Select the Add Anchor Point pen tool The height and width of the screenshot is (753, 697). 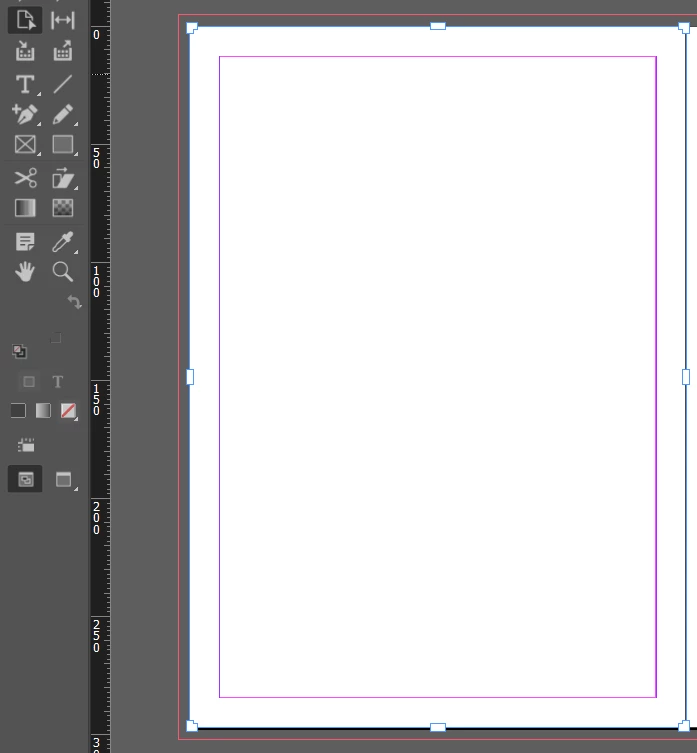click(25, 115)
